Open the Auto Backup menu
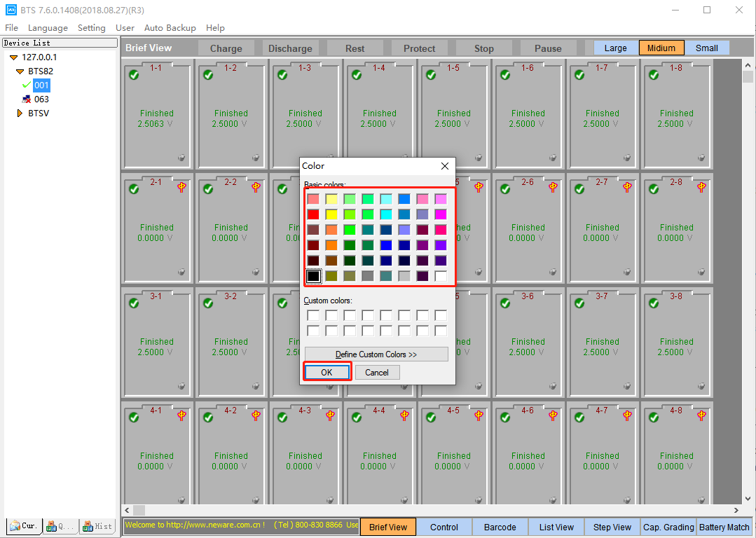Screen dimensions: 756x538 pyautogui.click(x=170, y=28)
